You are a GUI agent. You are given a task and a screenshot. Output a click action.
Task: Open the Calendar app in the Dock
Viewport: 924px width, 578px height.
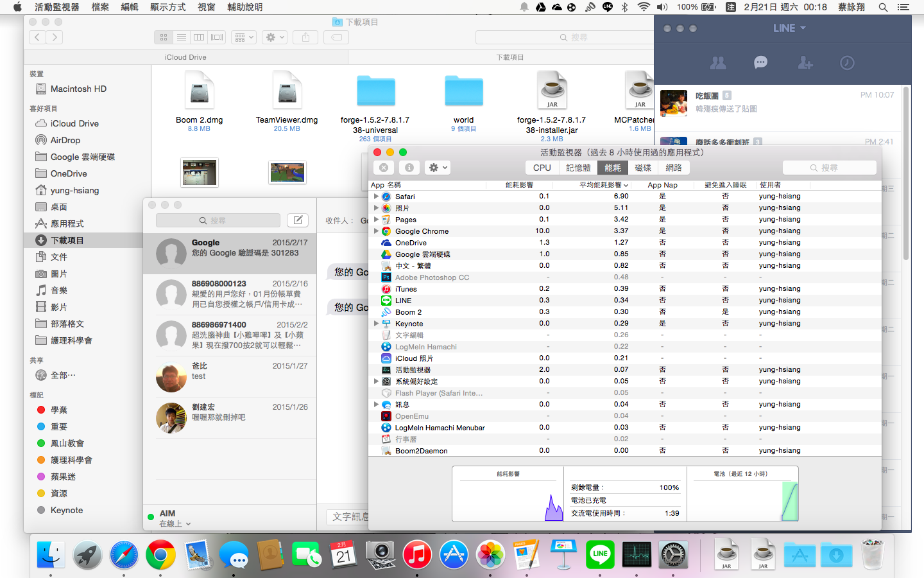[344, 554]
